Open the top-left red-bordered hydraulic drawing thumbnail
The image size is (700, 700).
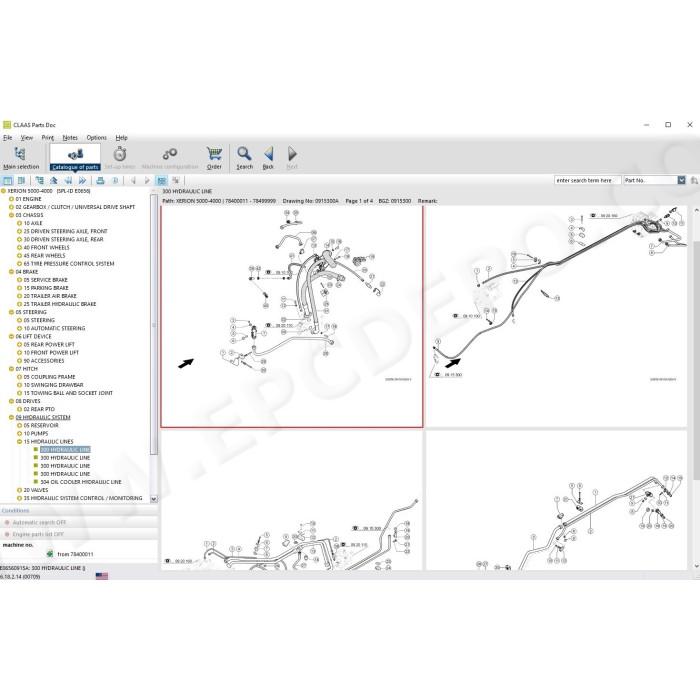292,316
